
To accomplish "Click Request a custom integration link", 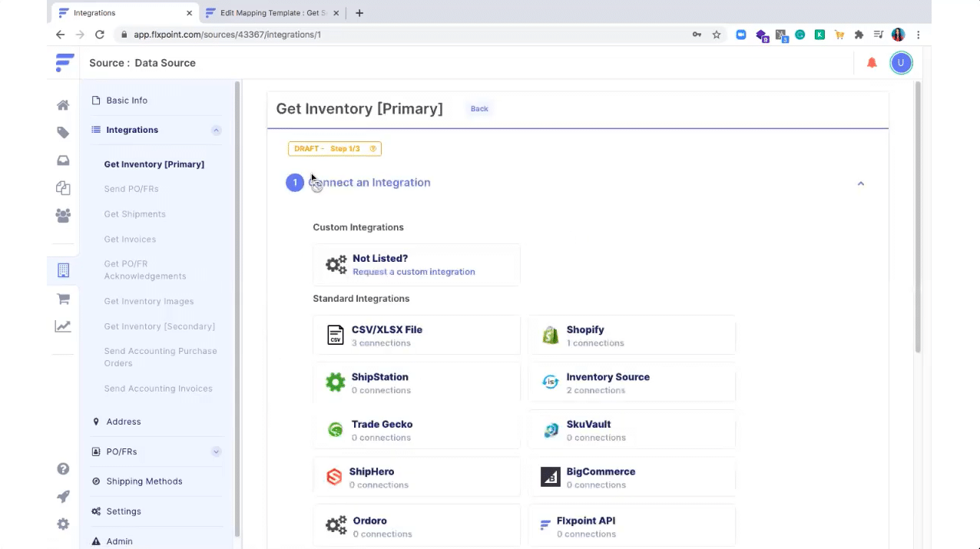I will click(x=414, y=272).
